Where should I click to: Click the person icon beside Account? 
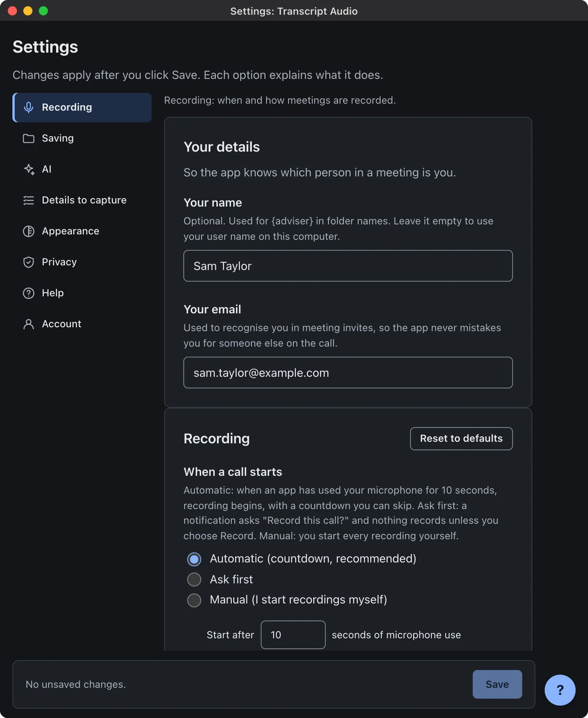tap(29, 324)
